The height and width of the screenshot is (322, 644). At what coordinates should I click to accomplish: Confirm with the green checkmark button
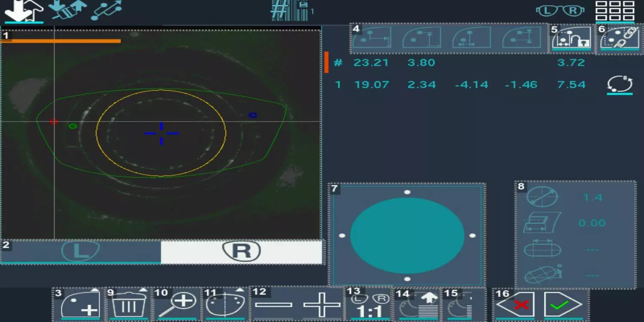[x=563, y=305]
